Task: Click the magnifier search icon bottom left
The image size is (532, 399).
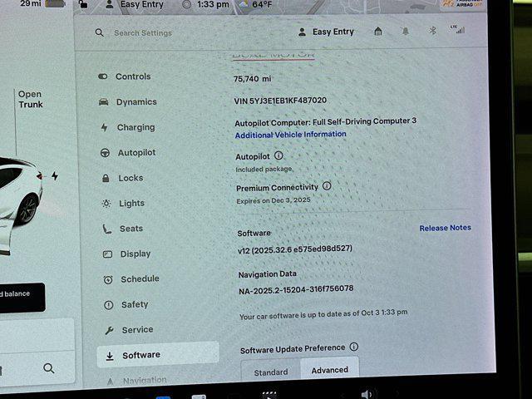Action: (49, 368)
